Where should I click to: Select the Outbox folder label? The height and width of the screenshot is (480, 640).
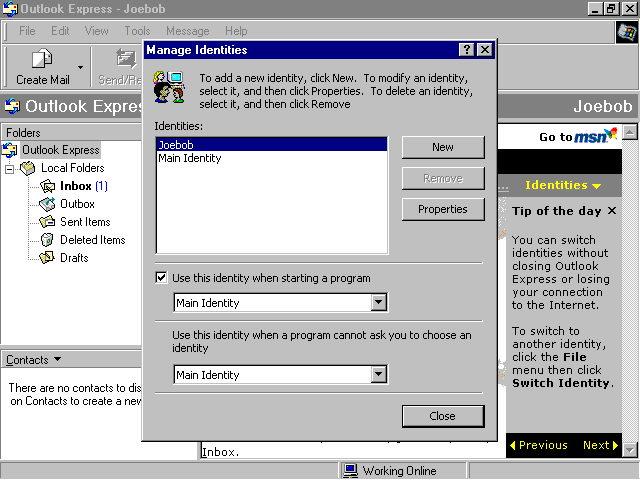pyautogui.click(x=77, y=204)
